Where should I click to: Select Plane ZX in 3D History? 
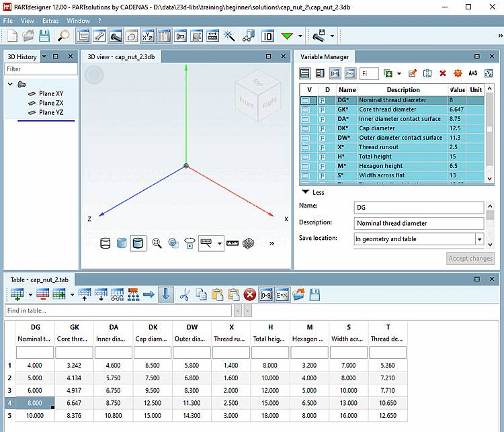pyautogui.click(x=51, y=103)
